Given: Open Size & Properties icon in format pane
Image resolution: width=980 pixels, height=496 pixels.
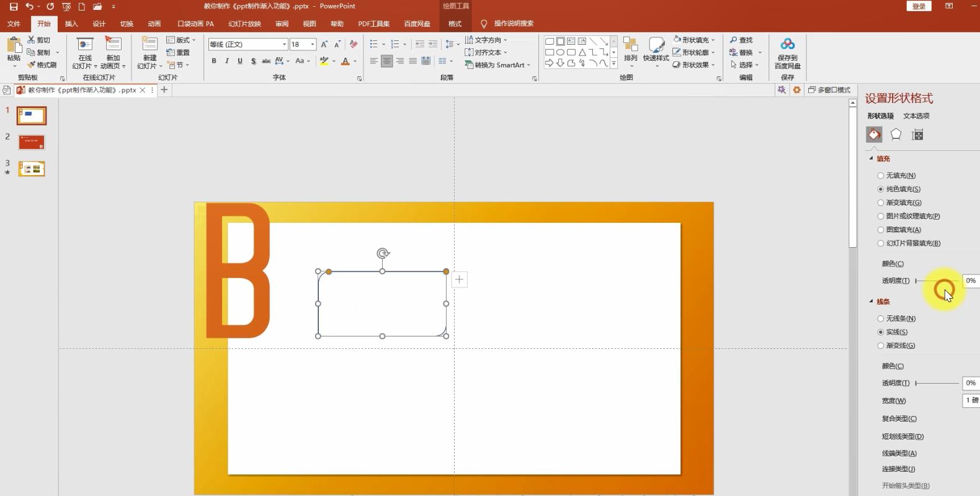Looking at the screenshot, I should click(x=917, y=135).
